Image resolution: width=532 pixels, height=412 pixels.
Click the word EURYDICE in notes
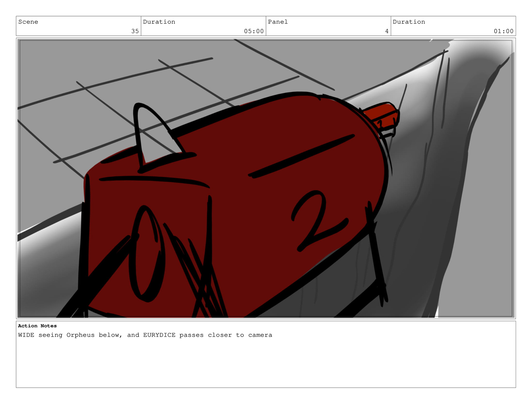[x=159, y=335]
